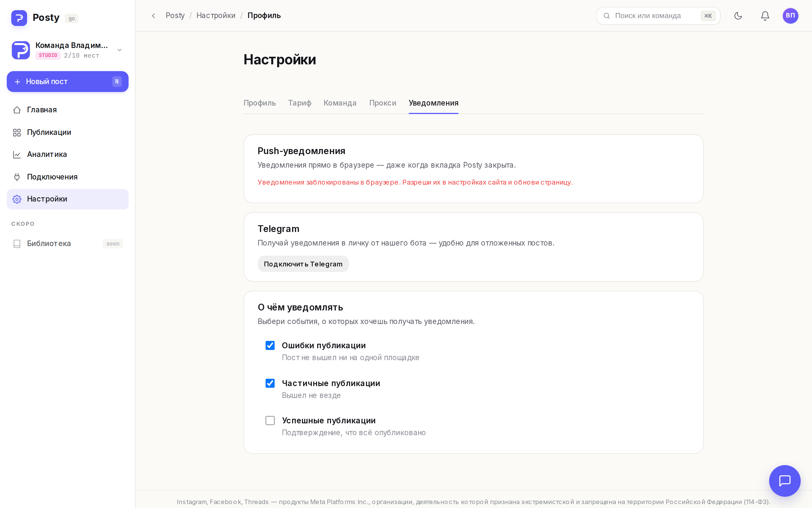
Task: Uncheck Частичные публикации checkbox
Action: pyautogui.click(x=270, y=383)
